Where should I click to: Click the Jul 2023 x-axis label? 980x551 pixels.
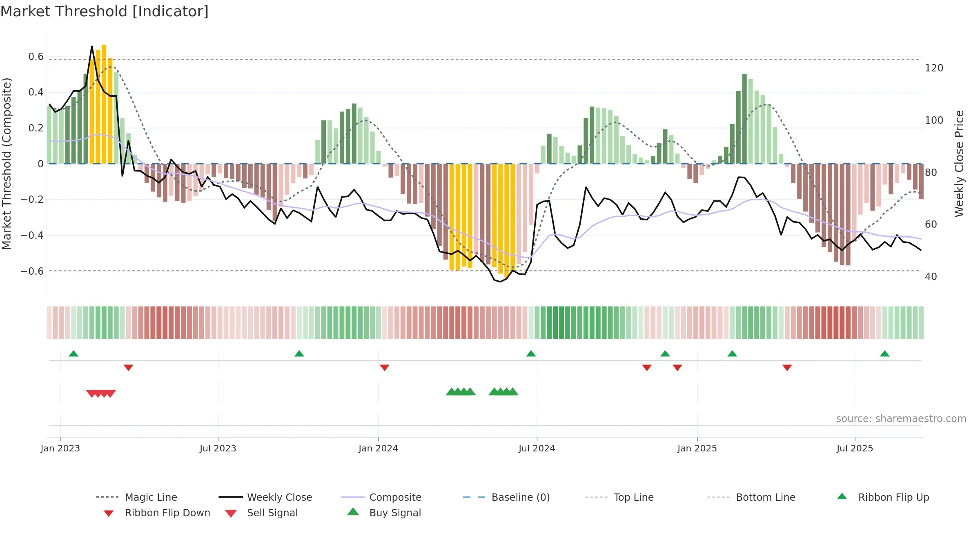point(218,448)
